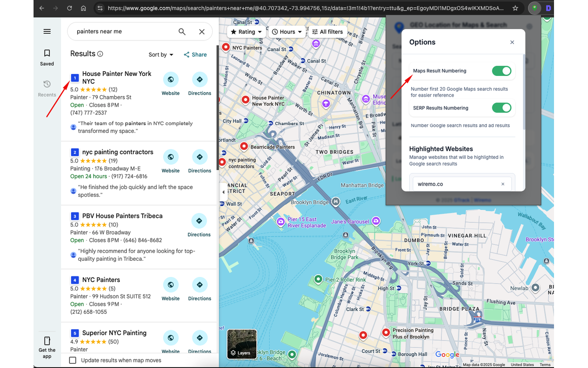Open browser home page

pyautogui.click(x=83, y=8)
